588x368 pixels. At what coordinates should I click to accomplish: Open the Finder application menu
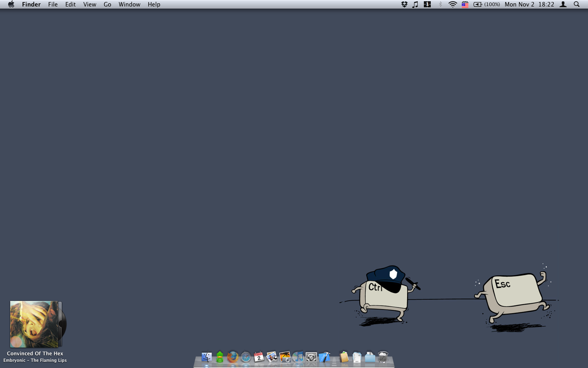[31, 4]
